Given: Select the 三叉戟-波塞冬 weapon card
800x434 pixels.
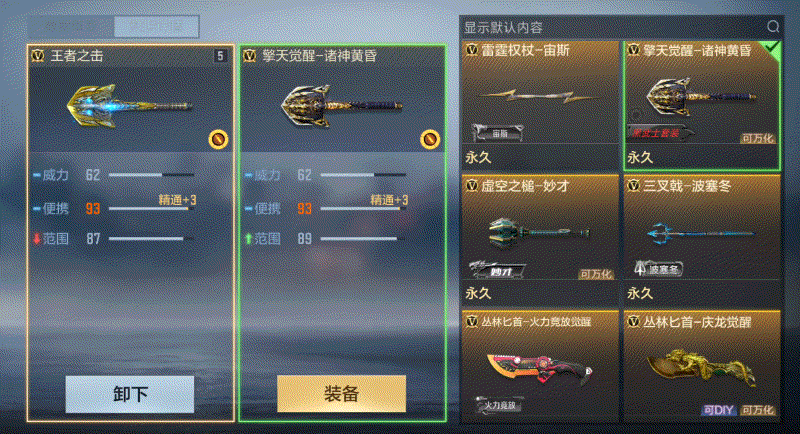Looking at the screenshot, I should (702, 239).
